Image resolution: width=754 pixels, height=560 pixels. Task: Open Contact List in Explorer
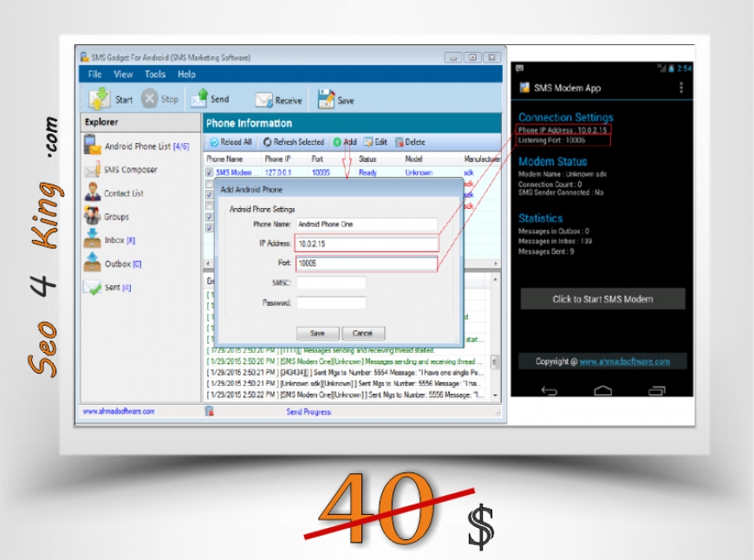coord(114,192)
